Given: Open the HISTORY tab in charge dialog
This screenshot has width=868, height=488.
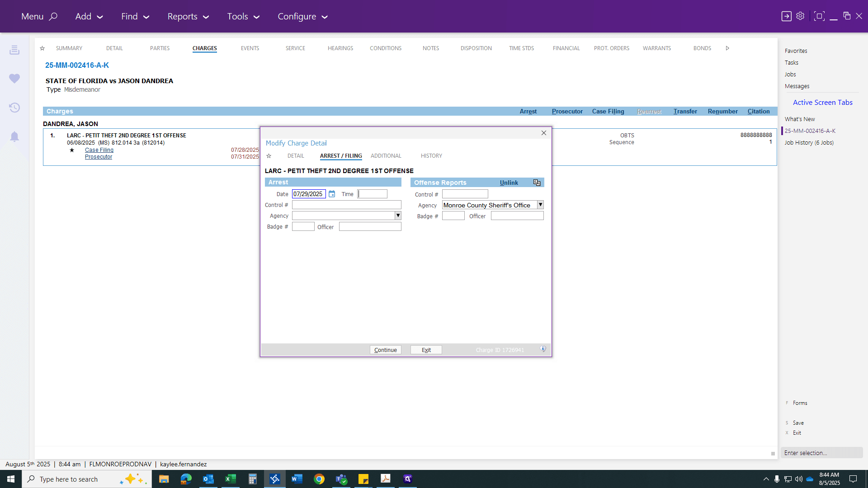Looking at the screenshot, I should [x=431, y=156].
